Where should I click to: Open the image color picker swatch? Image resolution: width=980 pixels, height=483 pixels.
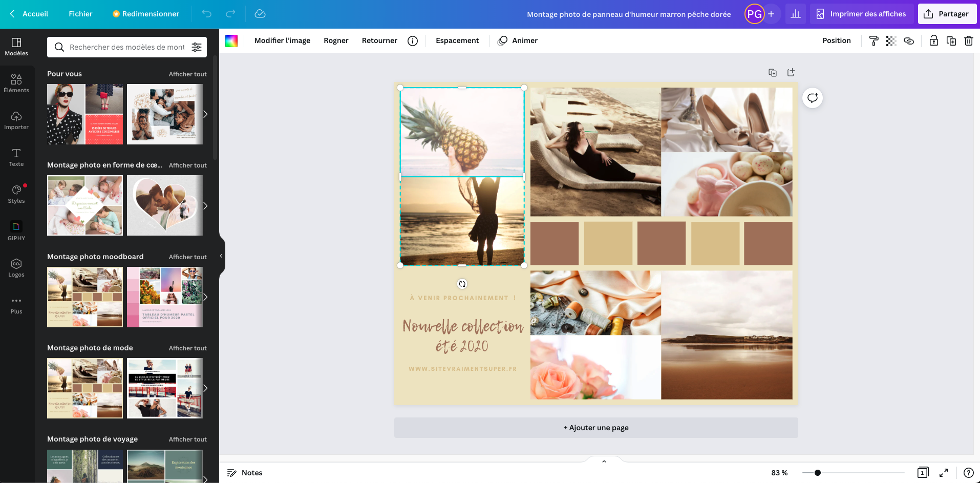pos(231,41)
